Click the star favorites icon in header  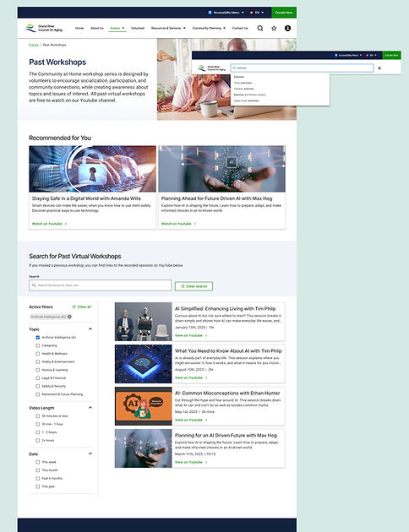pos(274,28)
